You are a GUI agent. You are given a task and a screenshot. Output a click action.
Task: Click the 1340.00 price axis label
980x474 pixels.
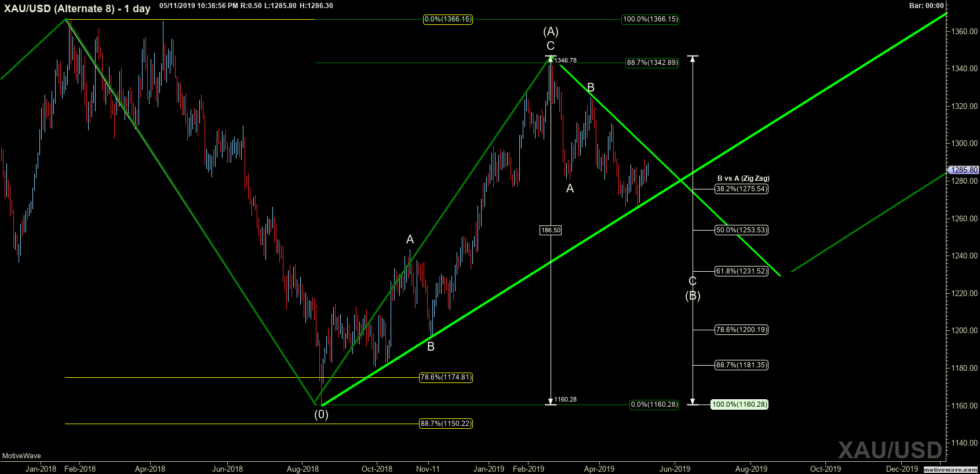coord(964,69)
